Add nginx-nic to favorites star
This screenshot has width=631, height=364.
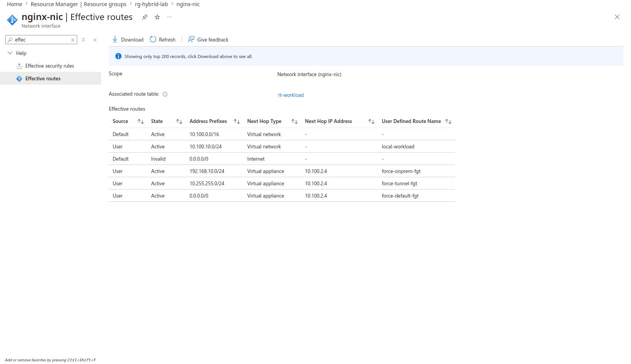157,17
